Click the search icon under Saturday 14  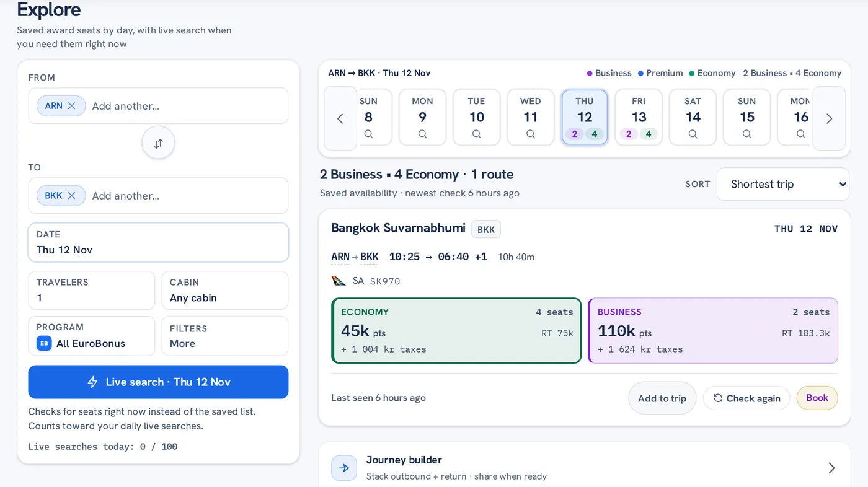(x=693, y=134)
